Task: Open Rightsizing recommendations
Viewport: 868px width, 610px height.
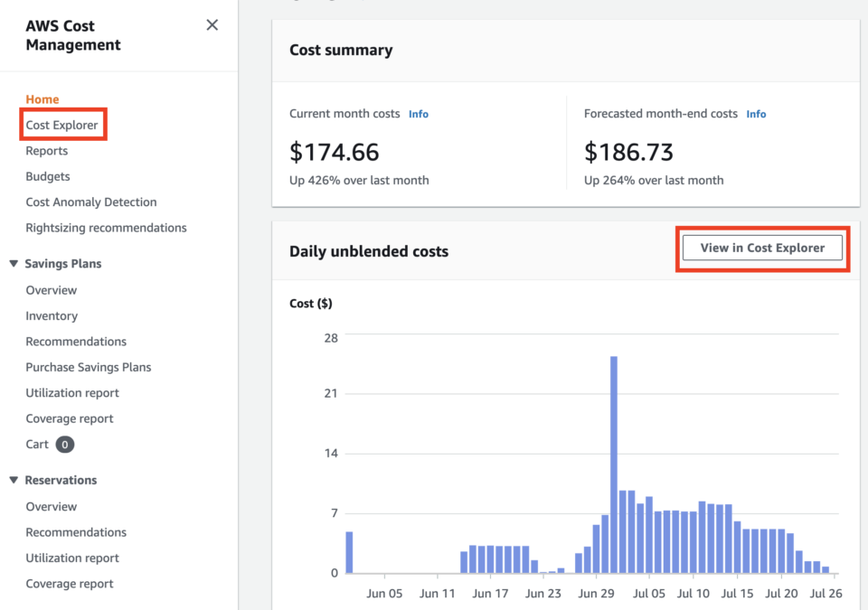Action: click(x=106, y=227)
